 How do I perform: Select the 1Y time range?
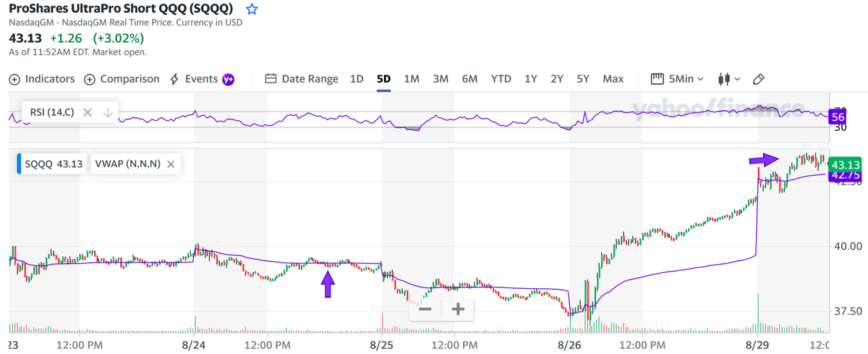tap(531, 79)
